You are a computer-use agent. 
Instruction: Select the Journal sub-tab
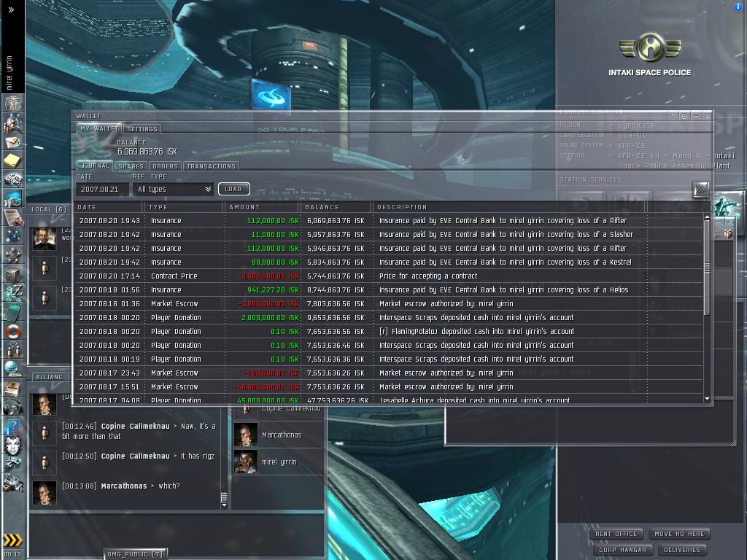96,166
